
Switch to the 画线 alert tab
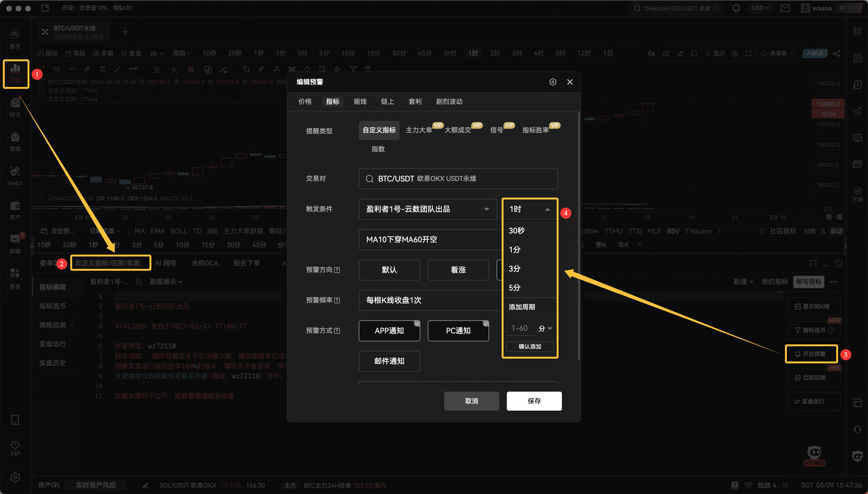coord(360,102)
